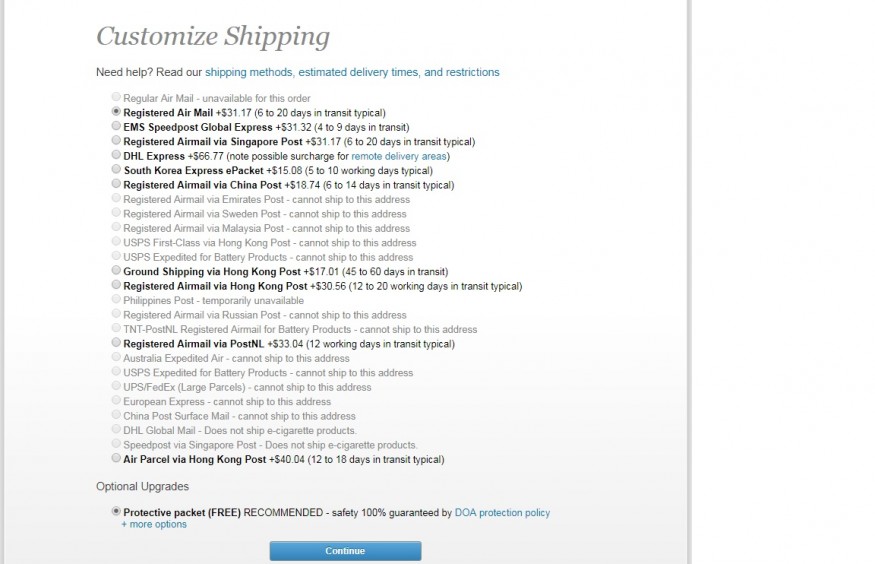Screen dimensions: 875x564
Task: Select Registered Air Mail shipping option
Action: pyautogui.click(x=117, y=113)
